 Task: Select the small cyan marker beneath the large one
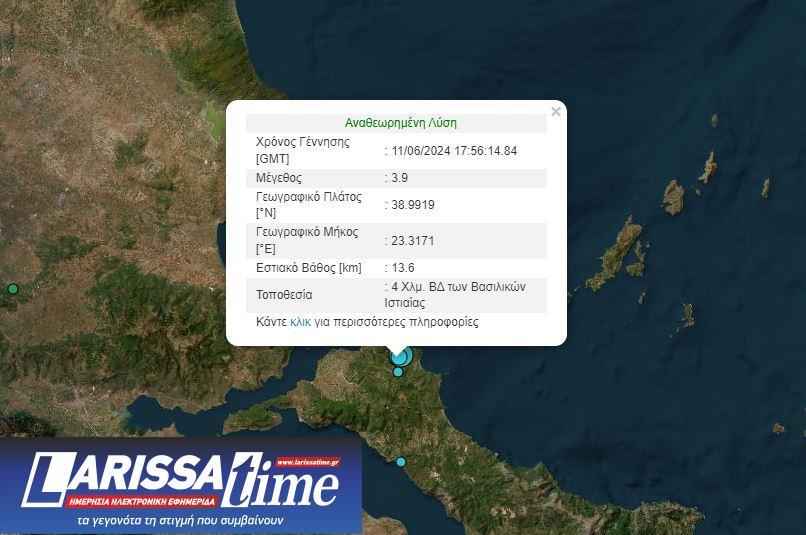coord(398,372)
